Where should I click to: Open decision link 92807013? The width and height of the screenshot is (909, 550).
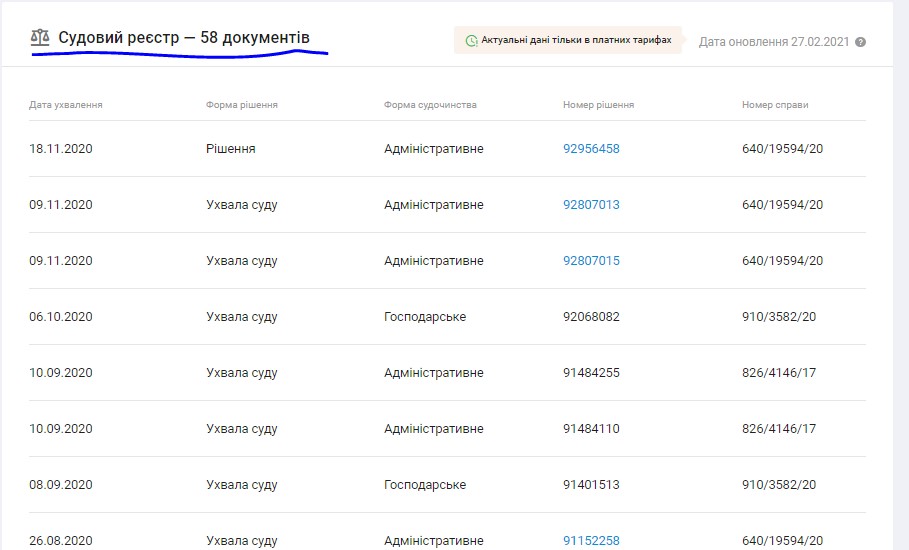tap(591, 205)
